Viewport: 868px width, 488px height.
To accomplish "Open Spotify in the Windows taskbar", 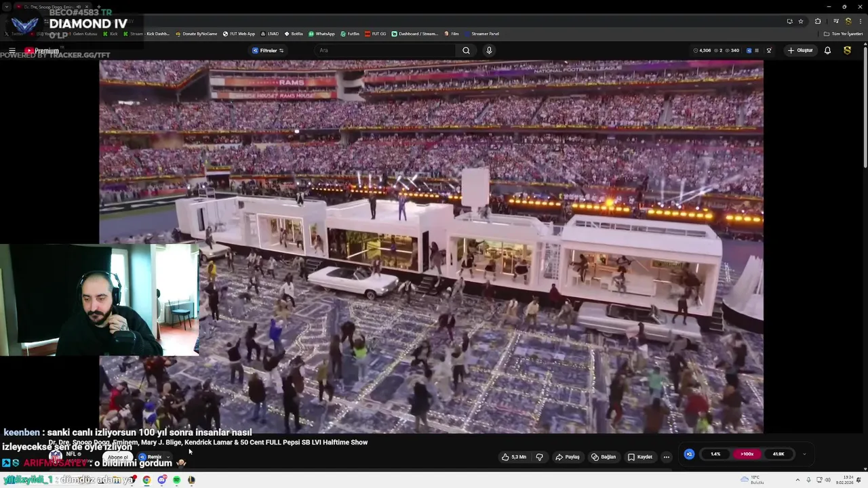I will tap(176, 480).
